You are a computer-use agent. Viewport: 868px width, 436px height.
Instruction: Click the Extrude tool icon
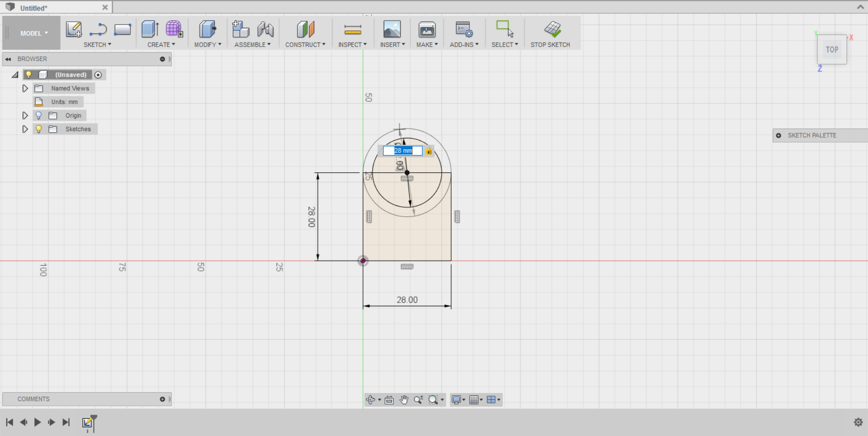(150, 29)
